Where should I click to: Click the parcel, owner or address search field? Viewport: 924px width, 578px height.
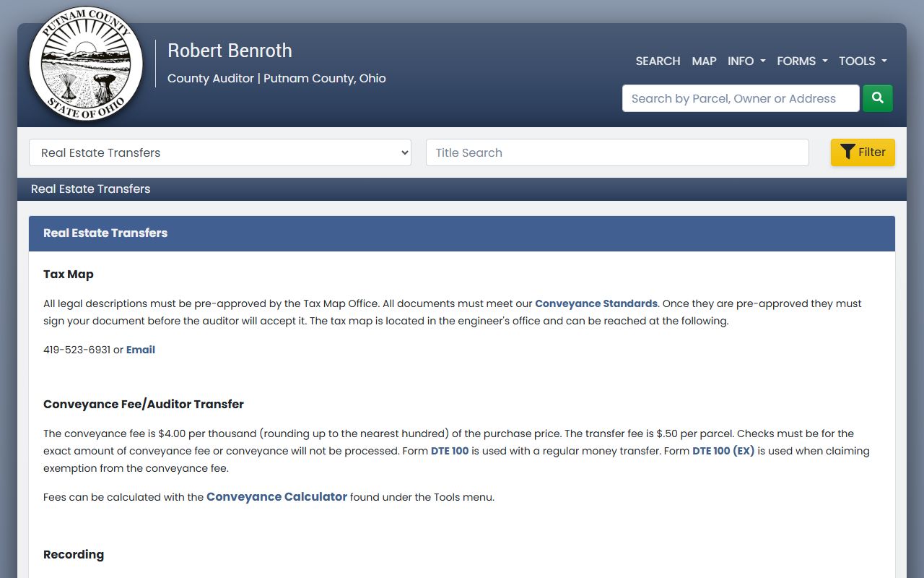coord(741,98)
